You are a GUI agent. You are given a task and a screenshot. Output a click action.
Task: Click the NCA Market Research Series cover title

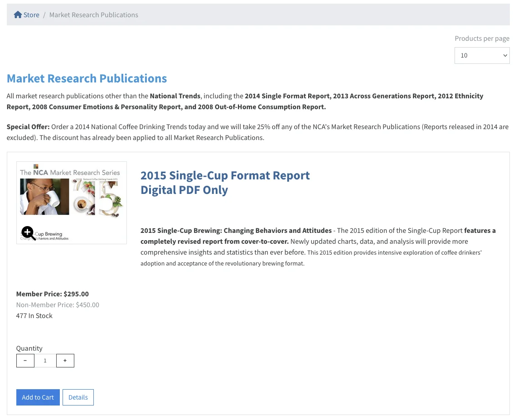coord(70,172)
